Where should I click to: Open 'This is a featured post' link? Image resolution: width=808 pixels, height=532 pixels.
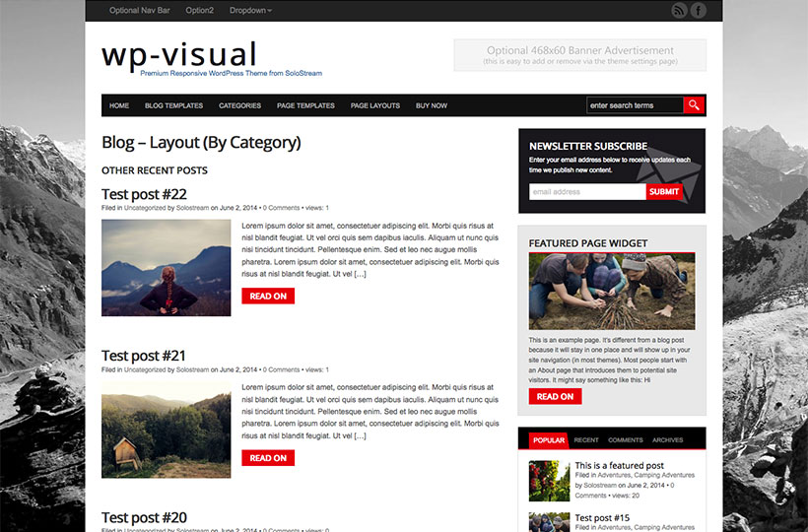[x=620, y=466]
